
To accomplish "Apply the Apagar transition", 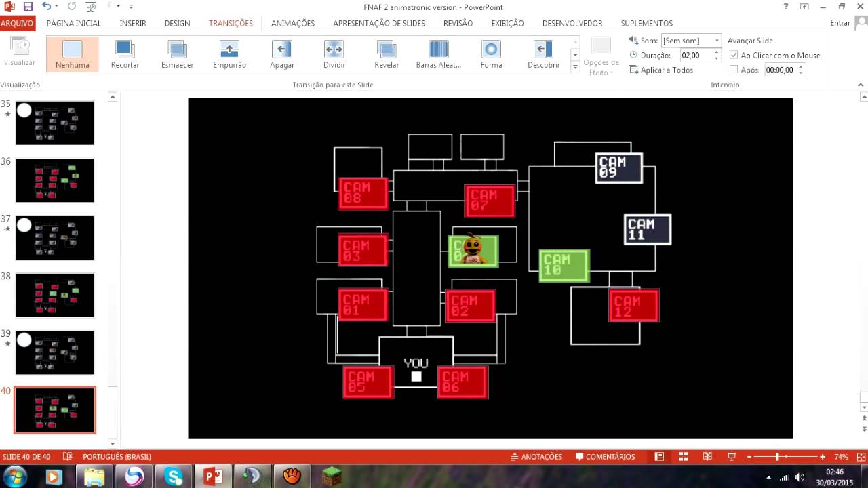I will 281,54.
